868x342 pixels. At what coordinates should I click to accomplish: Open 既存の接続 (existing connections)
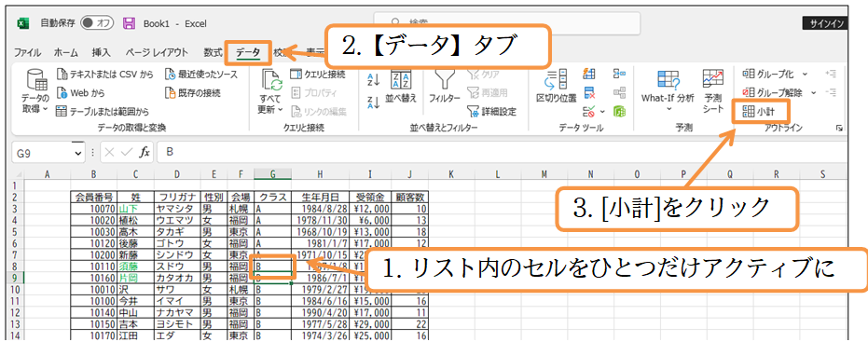point(192,93)
